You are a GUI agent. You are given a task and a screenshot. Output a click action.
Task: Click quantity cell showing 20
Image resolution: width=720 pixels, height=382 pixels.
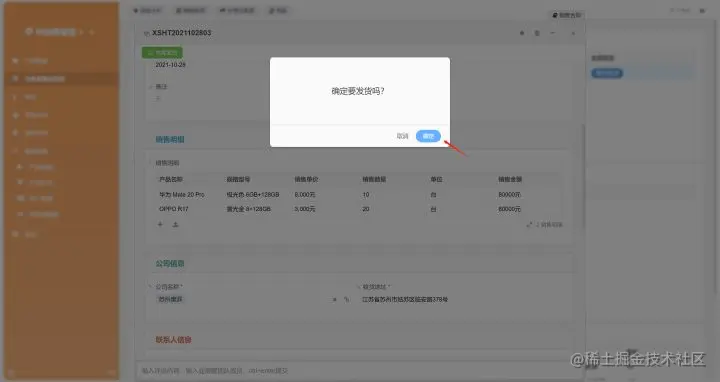tap(366, 209)
